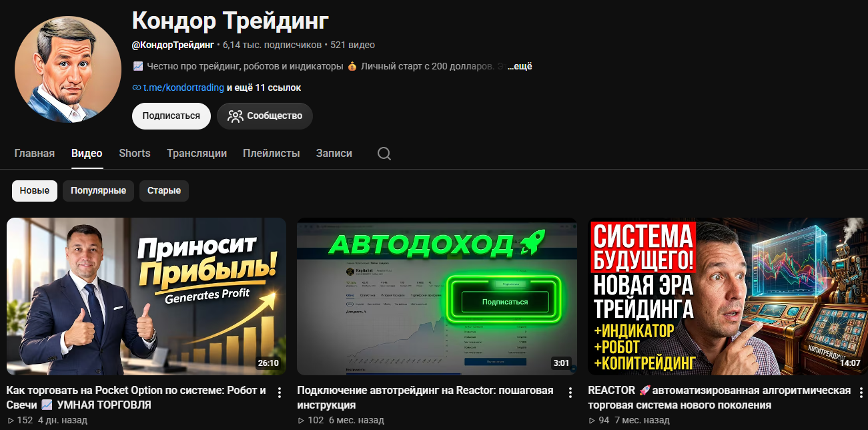Open the channel search magnifier icon
This screenshot has width=868, height=430.
[x=384, y=154]
